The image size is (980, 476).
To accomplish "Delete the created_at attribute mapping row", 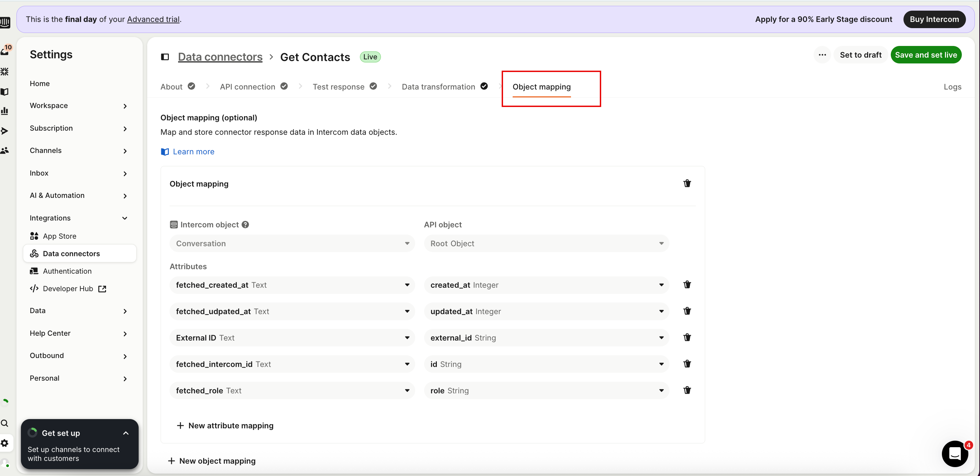I will (687, 285).
